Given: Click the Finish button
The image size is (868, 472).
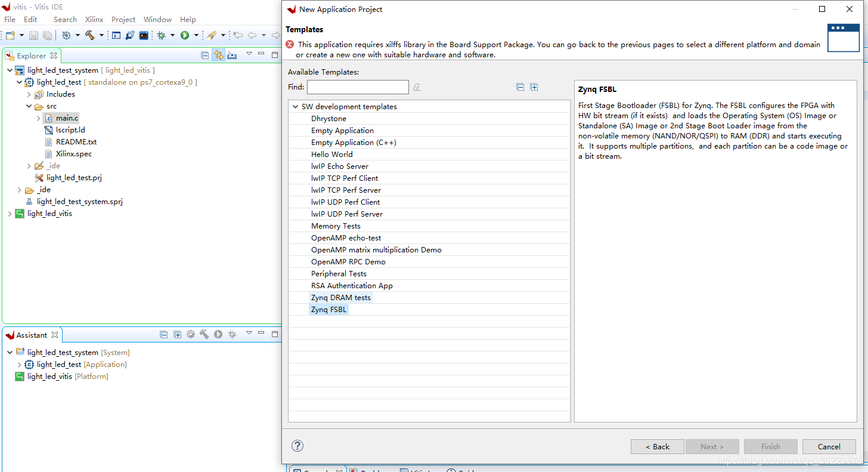Looking at the screenshot, I should point(770,446).
